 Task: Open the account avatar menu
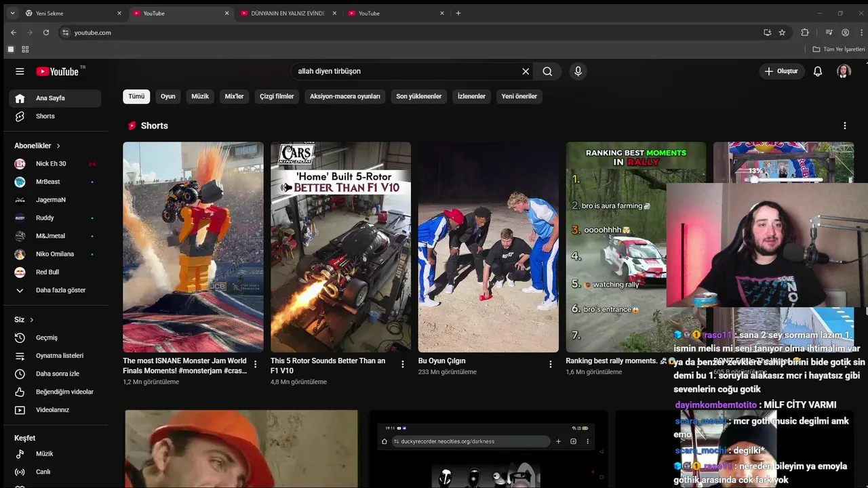pyautogui.click(x=844, y=71)
